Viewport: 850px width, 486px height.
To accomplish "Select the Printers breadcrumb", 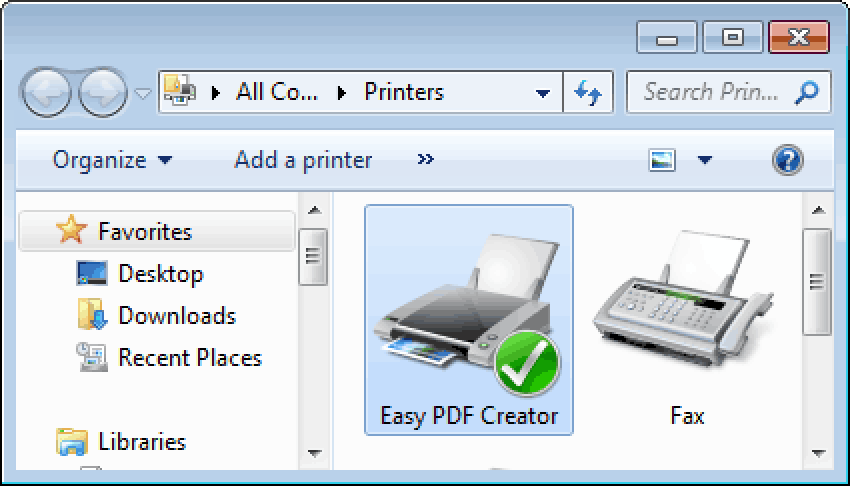I will tap(404, 92).
